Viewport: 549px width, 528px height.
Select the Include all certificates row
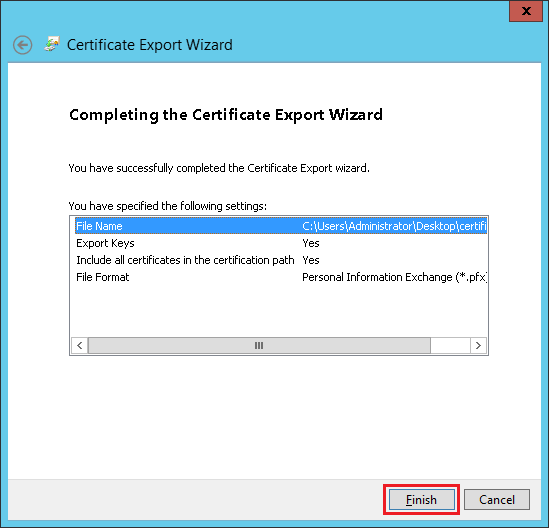pos(281,260)
